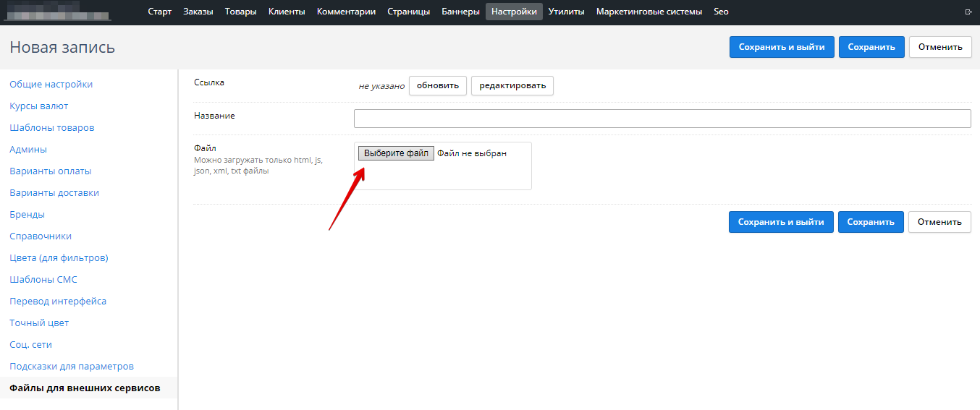Focus the Название input field
The image size is (980, 410).
tap(662, 119)
